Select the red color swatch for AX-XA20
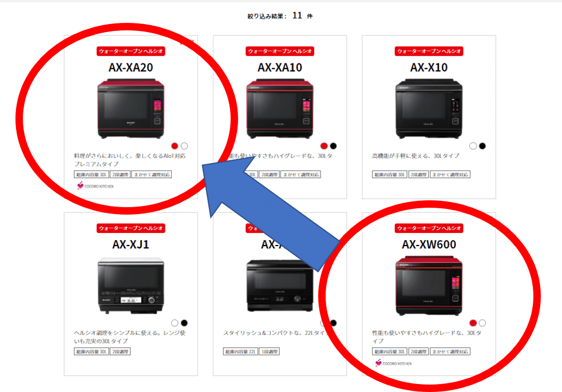The height and width of the screenshot is (392, 562). (175, 146)
